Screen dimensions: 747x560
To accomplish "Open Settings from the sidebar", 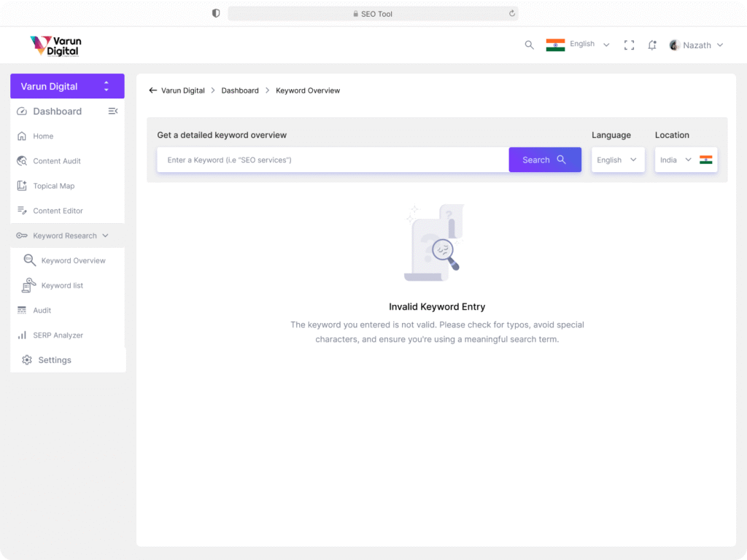I will pyautogui.click(x=54, y=360).
